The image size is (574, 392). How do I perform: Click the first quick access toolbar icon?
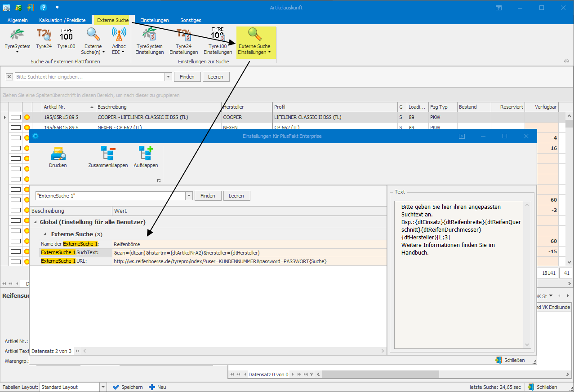pyautogui.click(x=6, y=8)
